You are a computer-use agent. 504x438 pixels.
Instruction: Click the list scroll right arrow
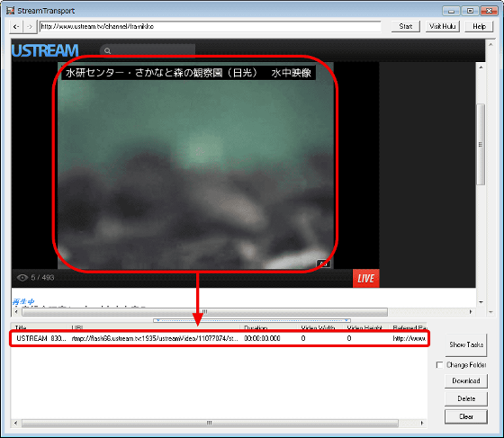422,423
